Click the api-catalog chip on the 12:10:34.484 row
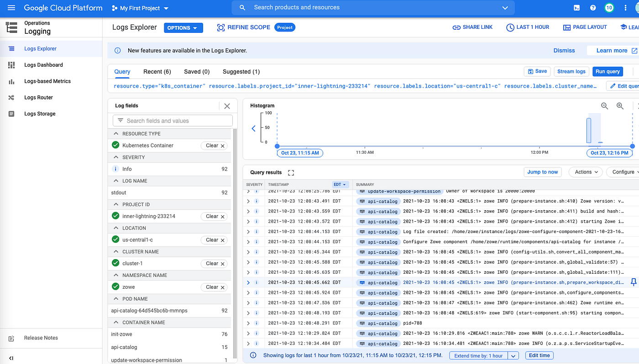This screenshot has height=364, width=639. tap(378, 343)
